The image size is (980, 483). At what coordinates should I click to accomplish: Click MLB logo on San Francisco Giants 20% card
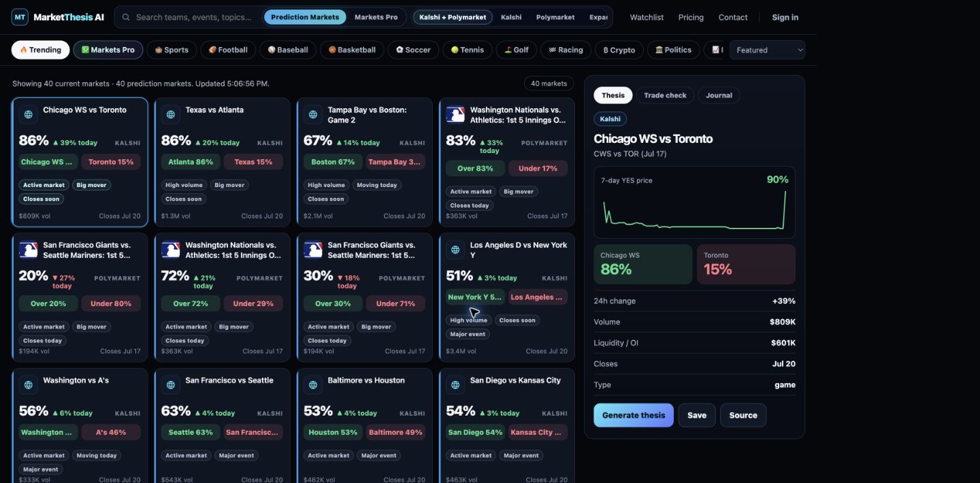click(29, 250)
